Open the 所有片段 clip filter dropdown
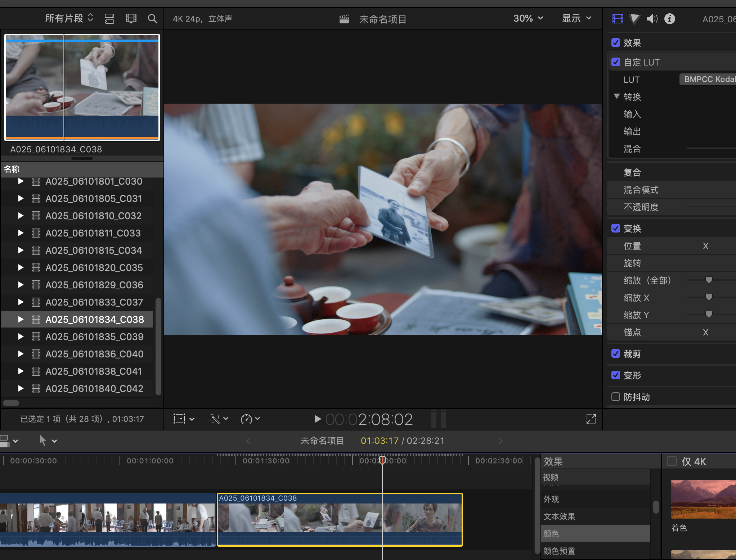The image size is (736, 560). pos(69,18)
